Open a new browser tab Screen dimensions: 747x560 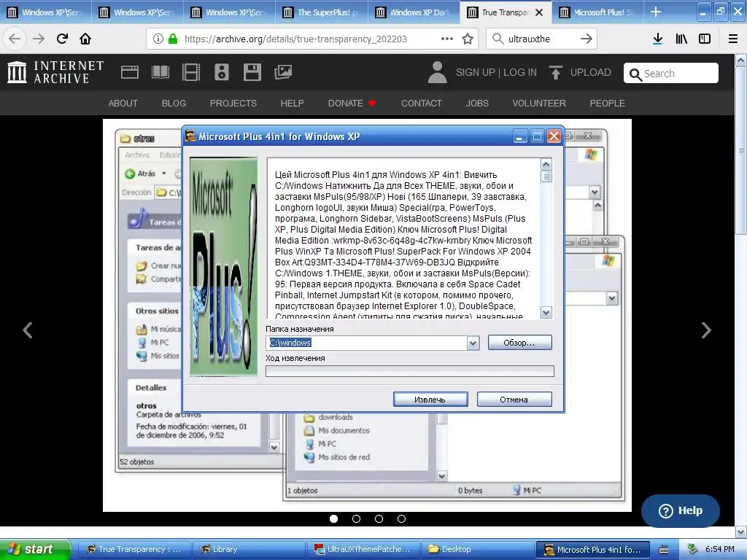coord(656,12)
